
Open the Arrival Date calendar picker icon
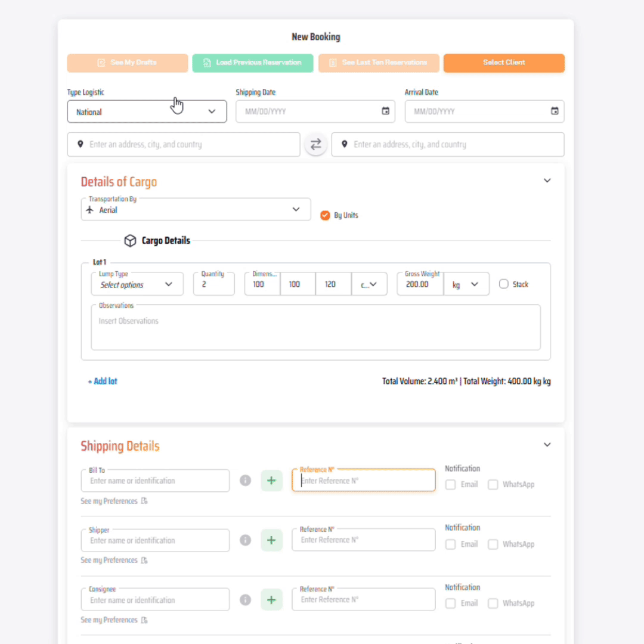(x=555, y=111)
